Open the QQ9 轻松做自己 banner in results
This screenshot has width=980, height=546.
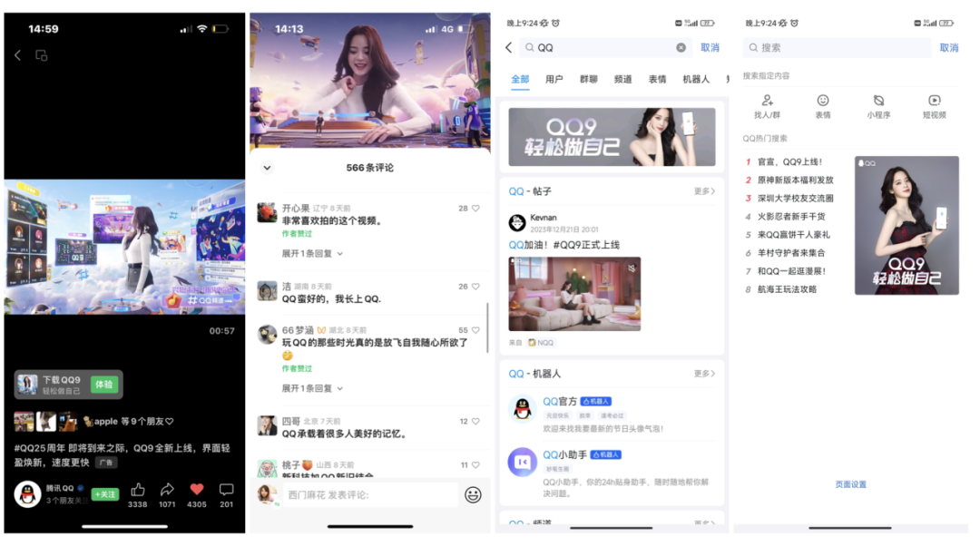coord(612,137)
